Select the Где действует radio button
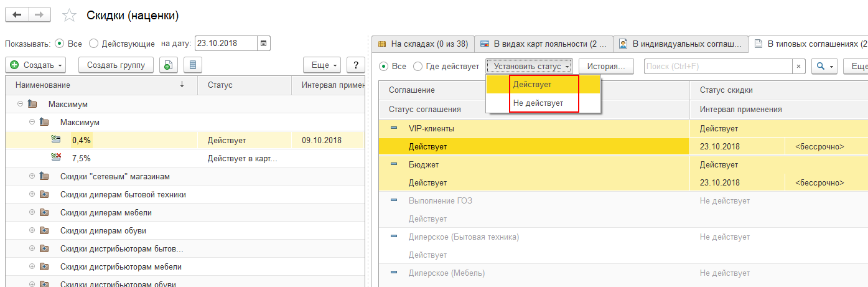The height and width of the screenshot is (287, 868). [418, 66]
